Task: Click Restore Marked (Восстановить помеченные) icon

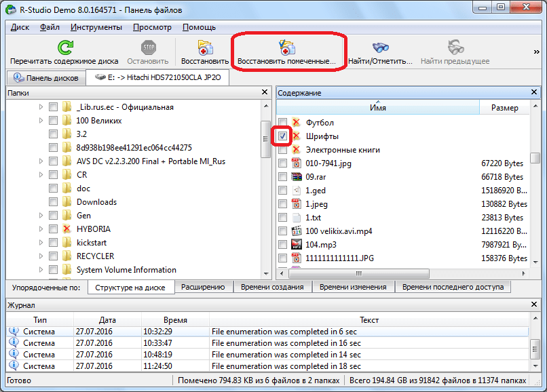Action: pos(286,47)
